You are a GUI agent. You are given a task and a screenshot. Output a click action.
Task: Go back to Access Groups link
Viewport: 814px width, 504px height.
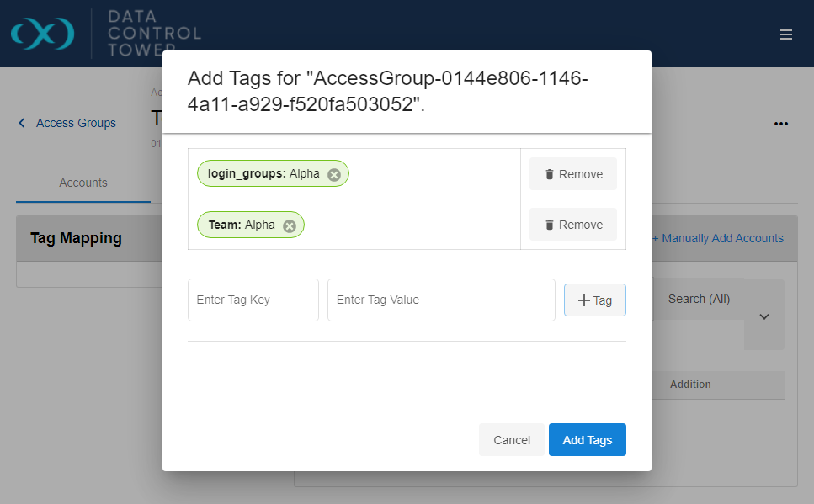[x=76, y=123]
